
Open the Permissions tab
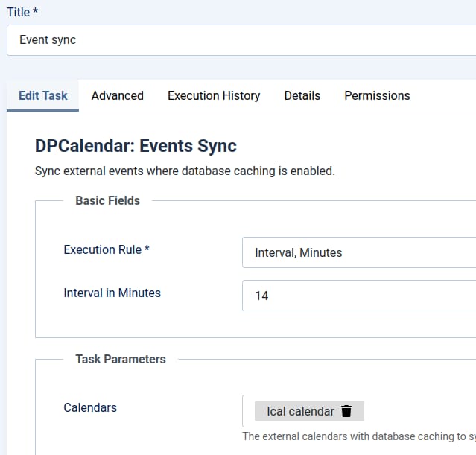click(x=377, y=95)
